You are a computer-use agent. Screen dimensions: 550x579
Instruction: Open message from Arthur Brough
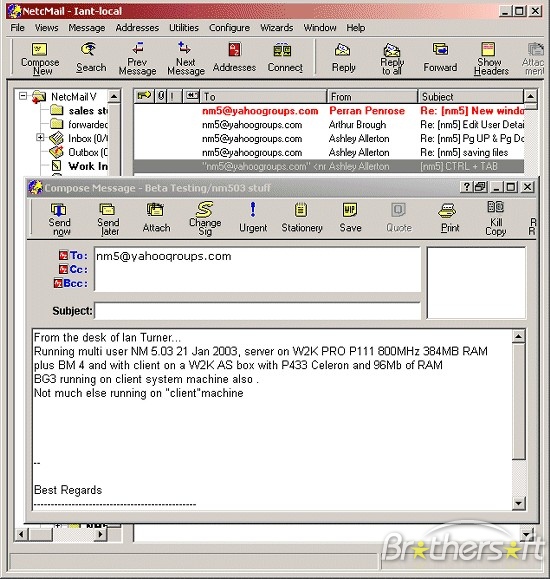pyautogui.click(x=329, y=125)
